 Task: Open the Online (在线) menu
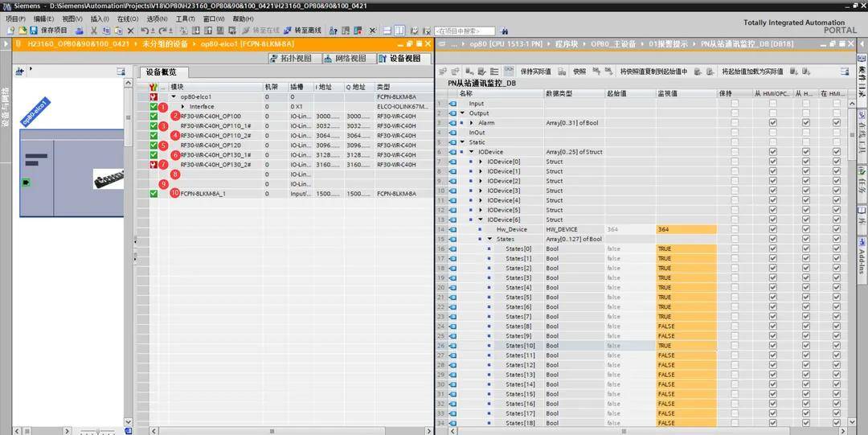127,18
